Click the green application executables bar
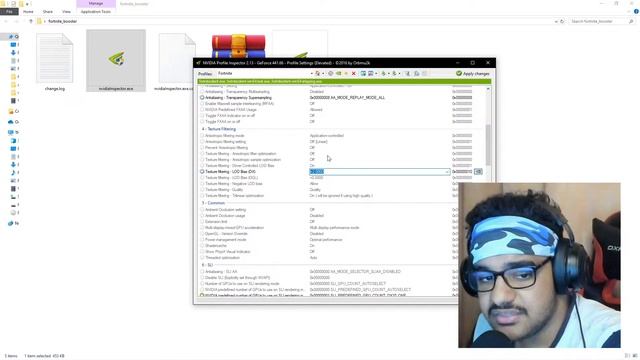Image resolution: width=640 pixels, height=360 pixels. (344, 82)
